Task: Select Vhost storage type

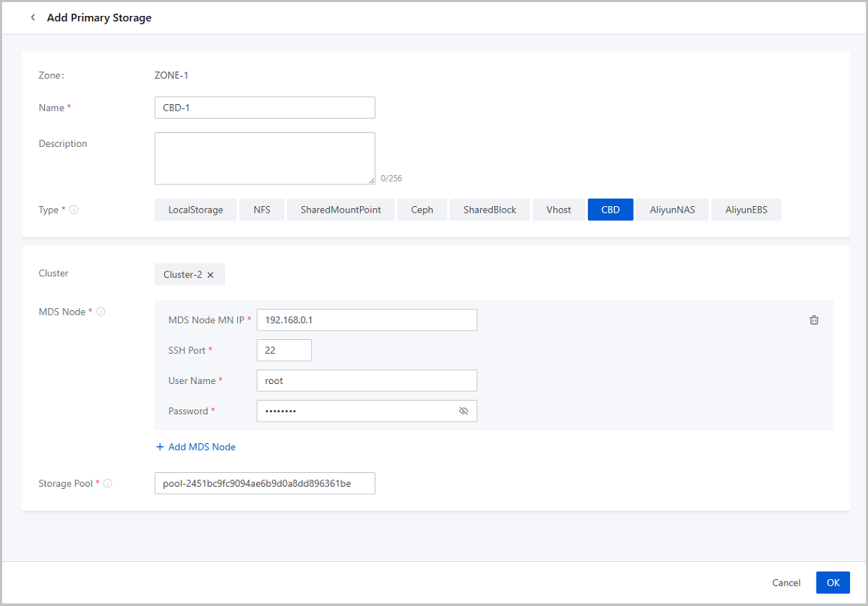Action: click(559, 210)
